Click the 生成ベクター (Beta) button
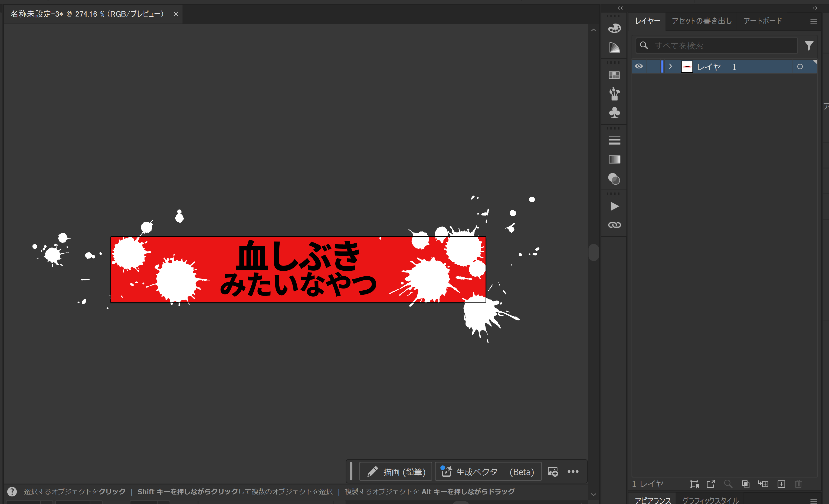Screen dimensions: 829x504 point(488,472)
